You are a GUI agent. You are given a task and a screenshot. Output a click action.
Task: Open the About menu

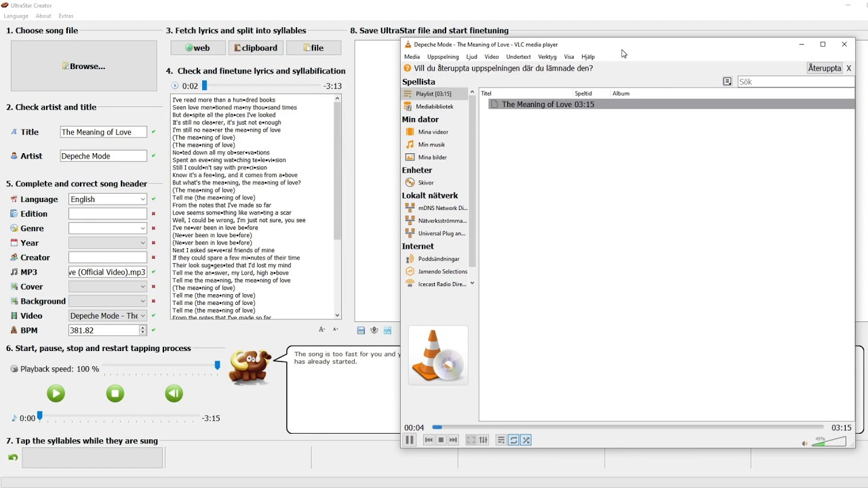click(x=43, y=16)
